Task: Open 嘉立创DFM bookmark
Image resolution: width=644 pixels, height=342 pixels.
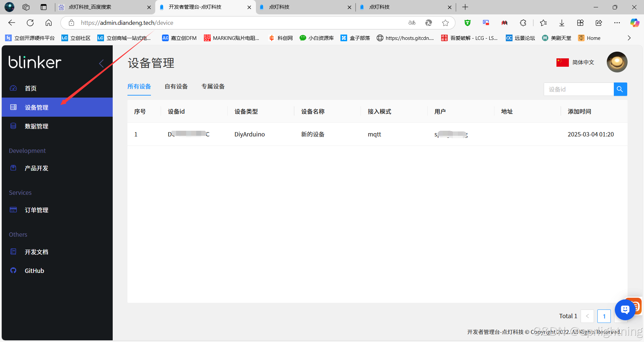Action: [179, 38]
